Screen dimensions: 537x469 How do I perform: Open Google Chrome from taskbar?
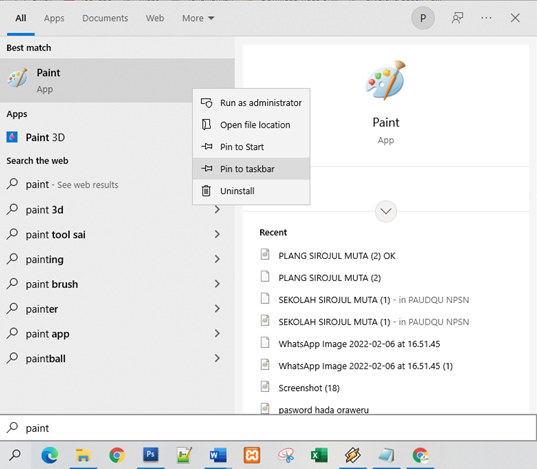(x=117, y=455)
